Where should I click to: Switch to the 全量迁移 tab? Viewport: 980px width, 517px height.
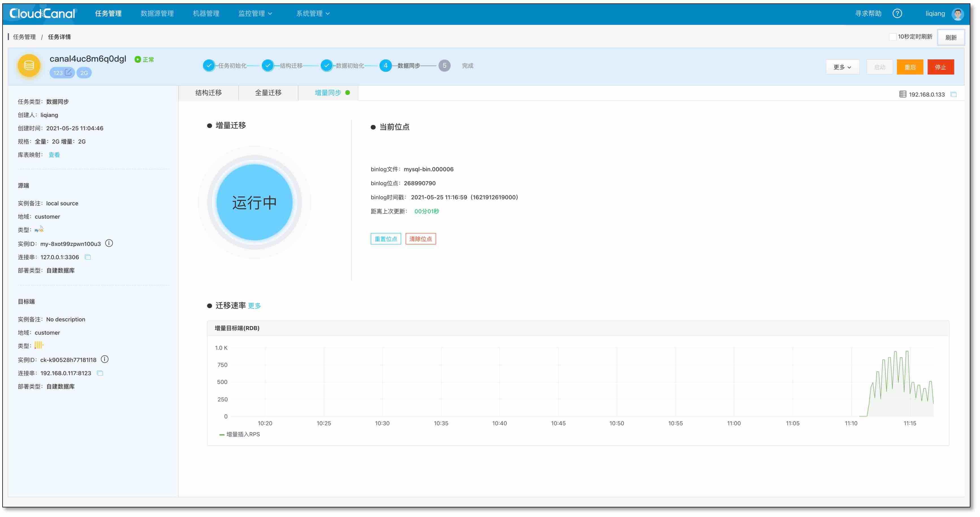coord(268,93)
